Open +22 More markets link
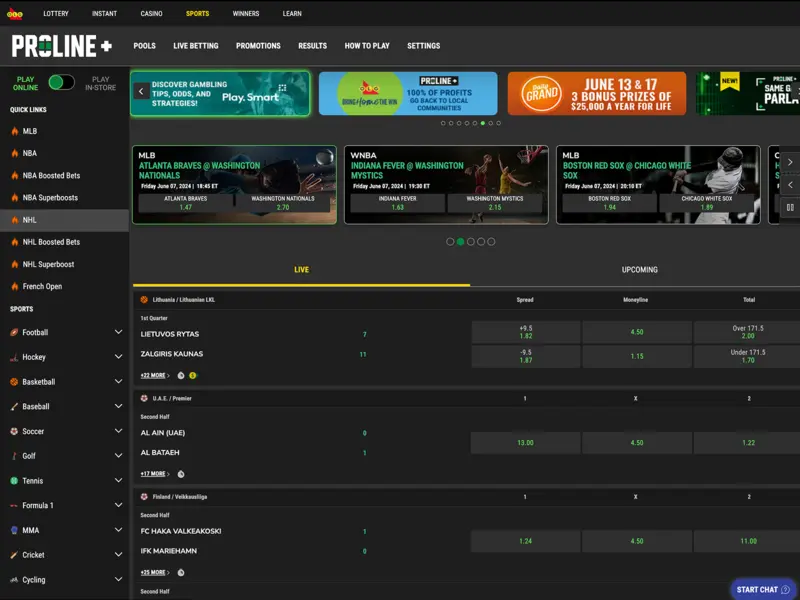 tap(155, 376)
